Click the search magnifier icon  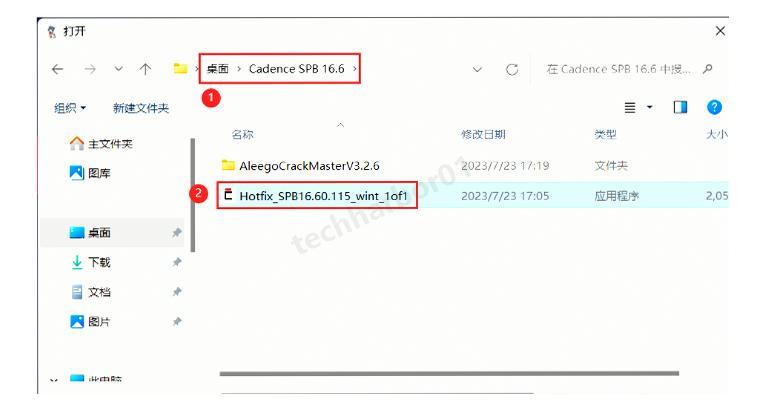point(707,69)
